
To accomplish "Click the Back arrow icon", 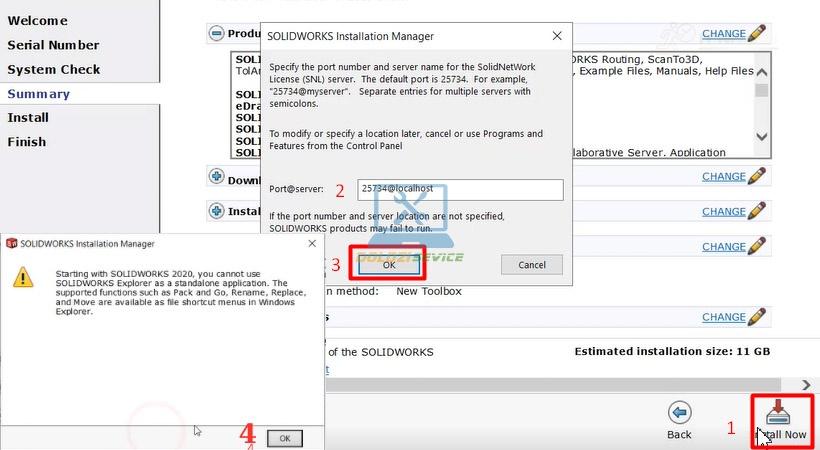I will point(680,413).
